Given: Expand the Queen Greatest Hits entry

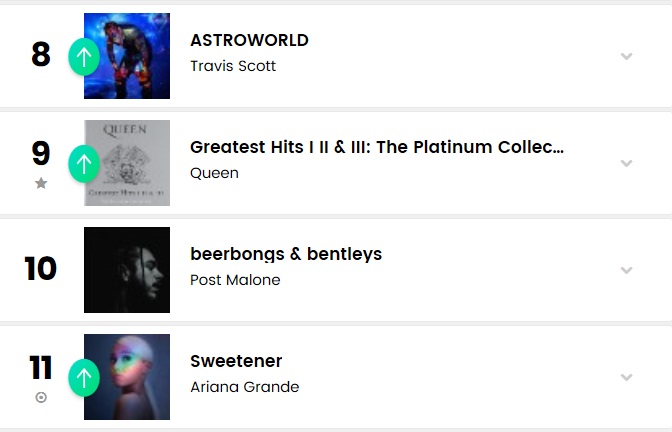Looking at the screenshot, I should (x=627, y=163).
